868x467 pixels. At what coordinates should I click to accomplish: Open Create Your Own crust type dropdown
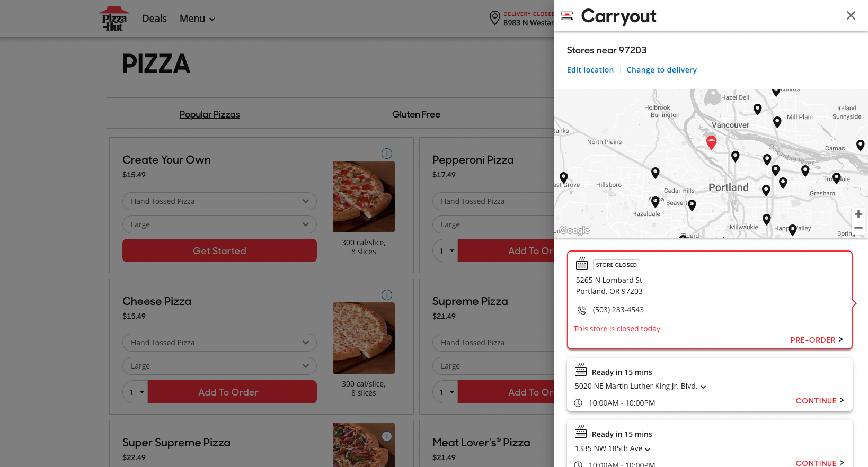click(219, 201)
